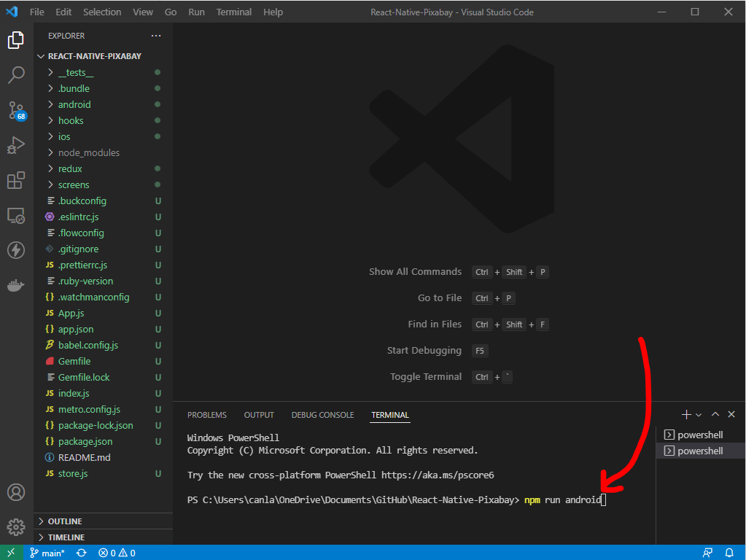
Task: Switch to the OUTPUT tab
Action: [259, 414]
